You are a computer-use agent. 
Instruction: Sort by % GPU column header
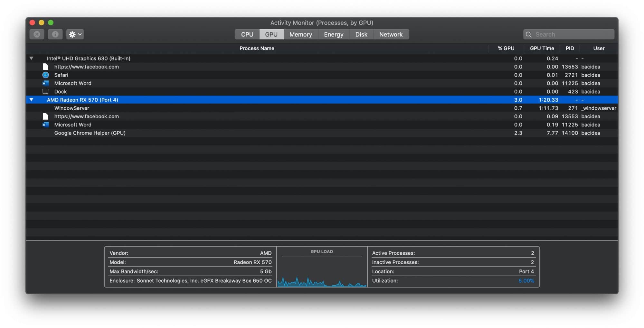(506, 48)
